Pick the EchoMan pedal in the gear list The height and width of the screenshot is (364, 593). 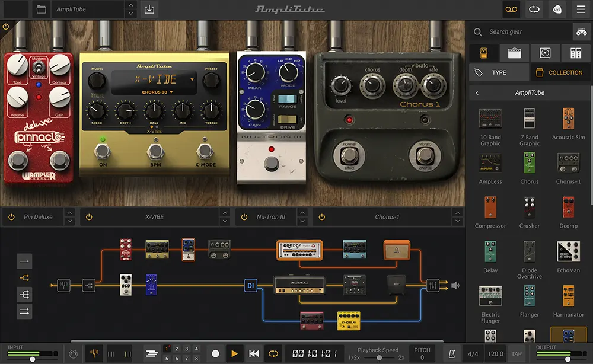pyautogui.click(x=569, y=257)
